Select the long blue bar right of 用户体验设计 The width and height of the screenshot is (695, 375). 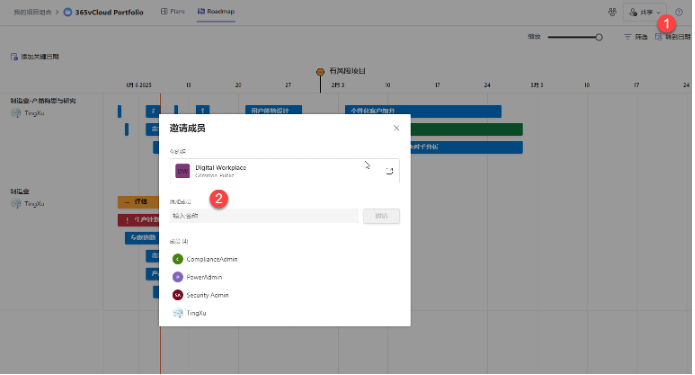(424, 111)
